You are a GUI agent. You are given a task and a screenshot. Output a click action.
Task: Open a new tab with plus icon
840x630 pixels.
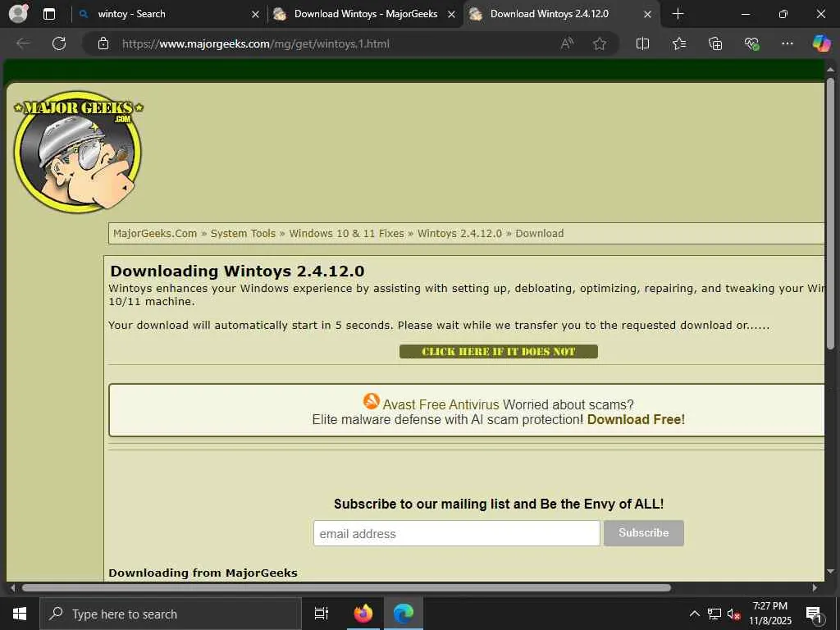pos(678,14)
